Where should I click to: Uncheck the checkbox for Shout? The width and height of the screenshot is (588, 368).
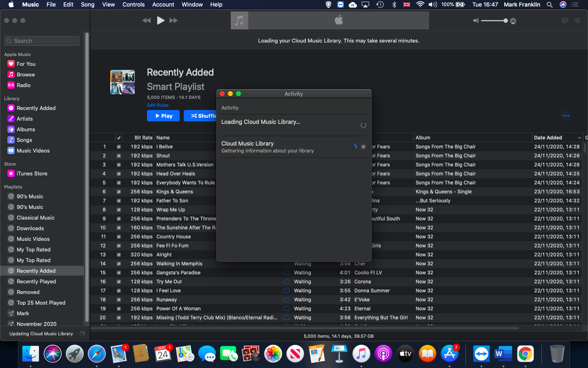(119, 156)
